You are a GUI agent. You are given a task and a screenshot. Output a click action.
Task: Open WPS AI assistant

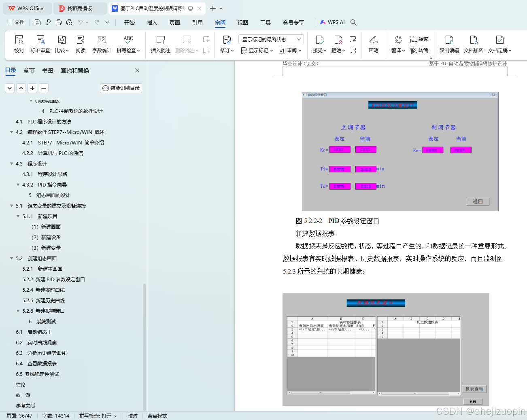[x=332, y=22]
